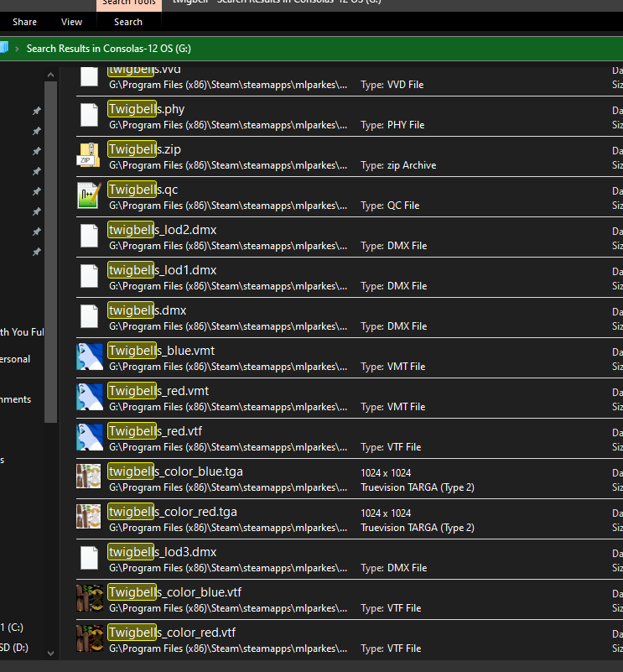The height and width of the screenshot is (672, 623).
Task: Click the ZIP archive icon of Twigbells.zip
Action: (89, 155)
